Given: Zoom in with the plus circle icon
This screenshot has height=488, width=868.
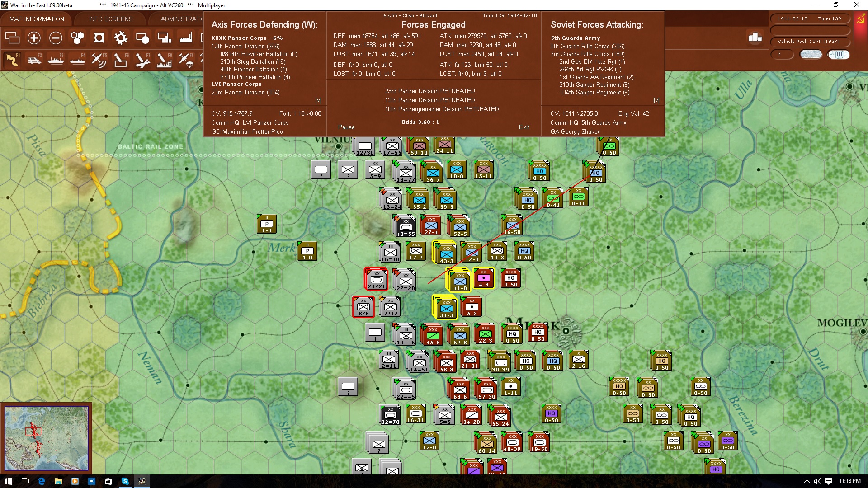Looking at the screenshot, I should pos(34,38).
